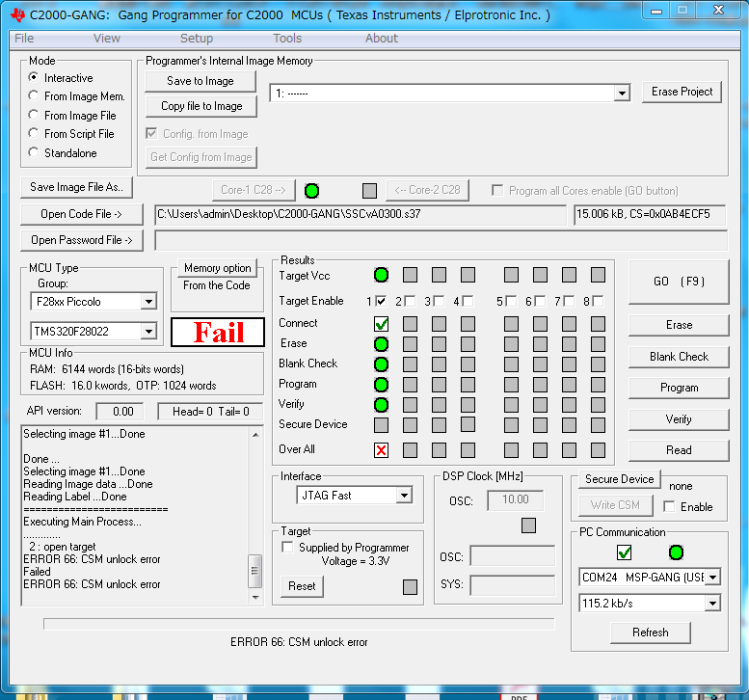This screenshot has height=700, width=749.
Task: Click the PC Communication green checkmark icon
Action: click(x=624, y=552)
